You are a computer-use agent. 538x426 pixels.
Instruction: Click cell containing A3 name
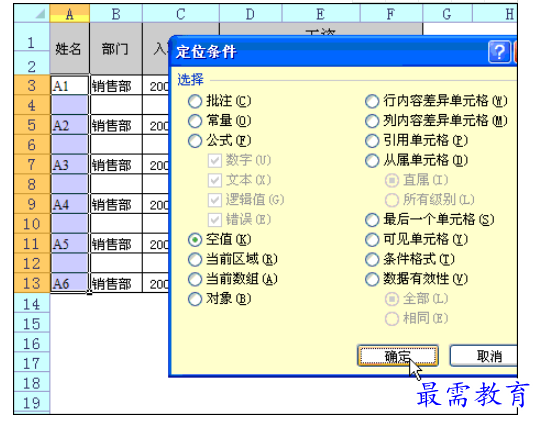tap(70, 165)
